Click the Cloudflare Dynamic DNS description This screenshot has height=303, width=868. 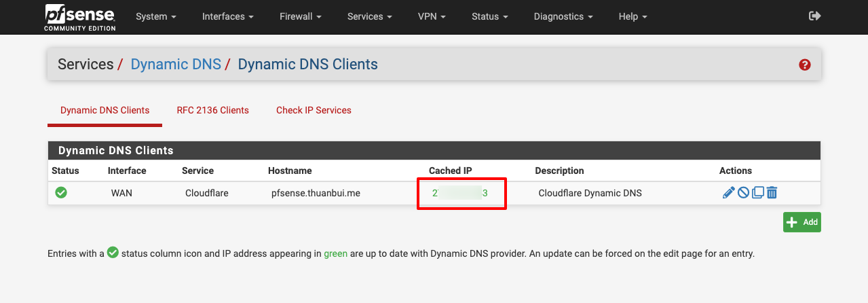(x=590, y=193)
